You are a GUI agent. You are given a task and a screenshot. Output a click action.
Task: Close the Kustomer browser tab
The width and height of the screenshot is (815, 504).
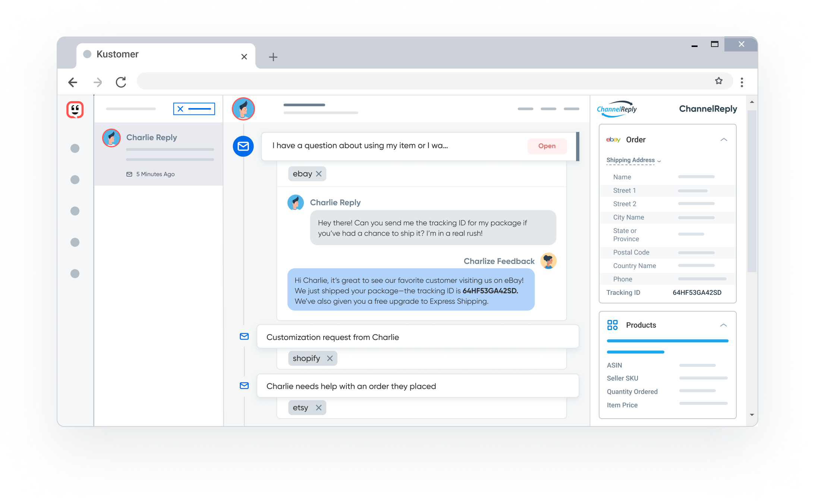pyautogui.click(x=244, y=57)
